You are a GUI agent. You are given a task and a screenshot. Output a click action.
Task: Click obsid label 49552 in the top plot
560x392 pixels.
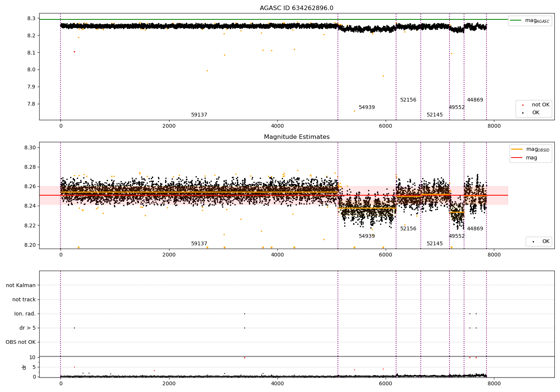coord(457,108)
